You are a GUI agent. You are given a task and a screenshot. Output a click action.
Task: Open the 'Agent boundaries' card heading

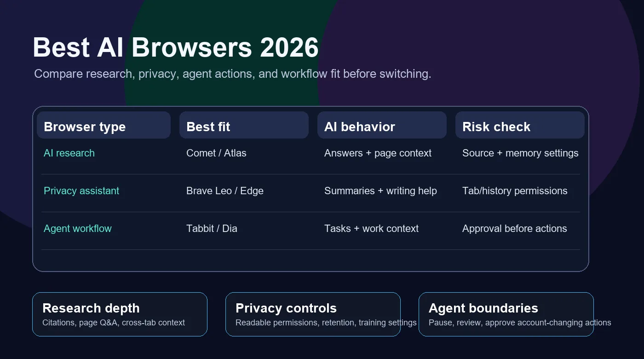pyautogui.click(x=483, y=308)
